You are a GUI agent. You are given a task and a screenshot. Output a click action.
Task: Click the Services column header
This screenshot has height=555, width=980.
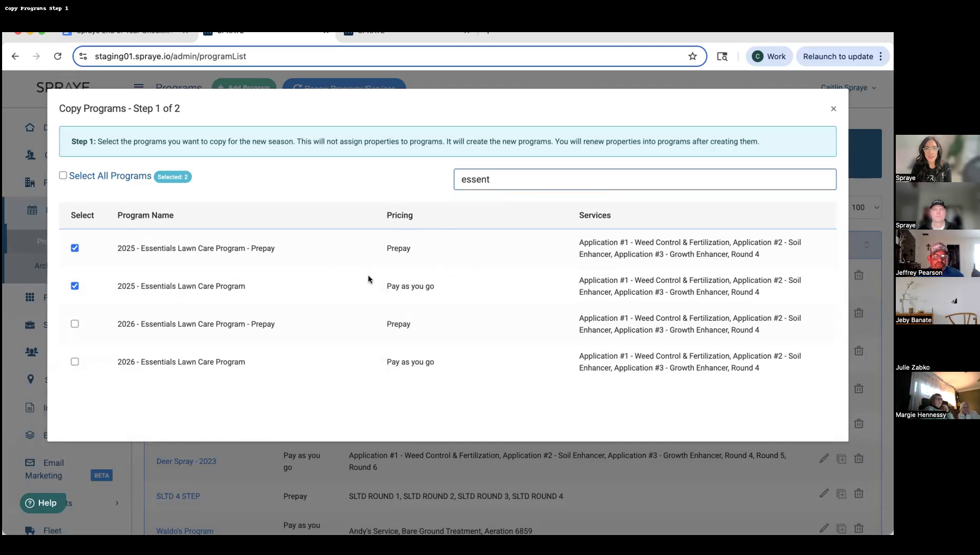595,215
